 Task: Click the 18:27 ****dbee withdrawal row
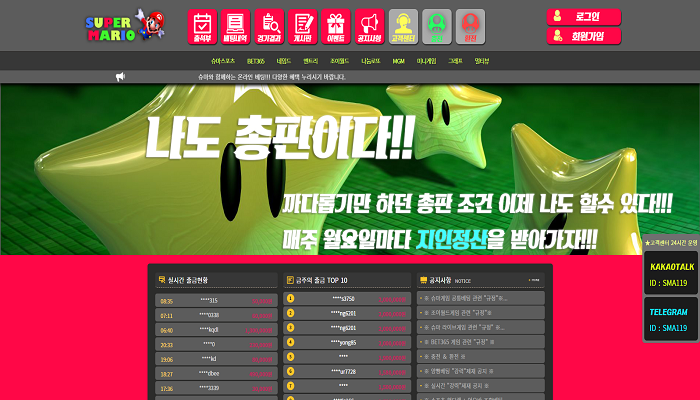[x=216, y=373]
